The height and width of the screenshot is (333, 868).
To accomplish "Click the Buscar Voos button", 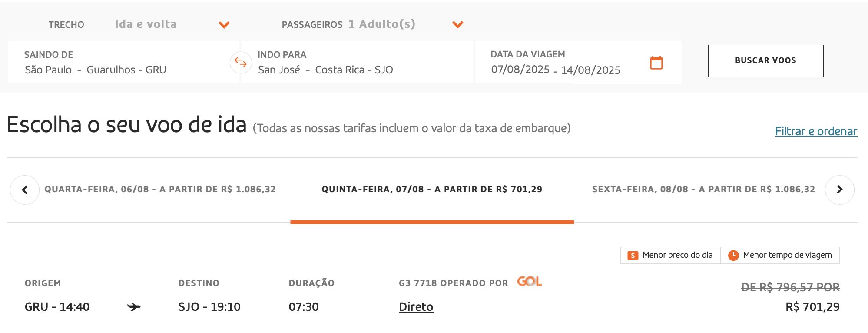I will pyautogui.click(x=765, y=61).
